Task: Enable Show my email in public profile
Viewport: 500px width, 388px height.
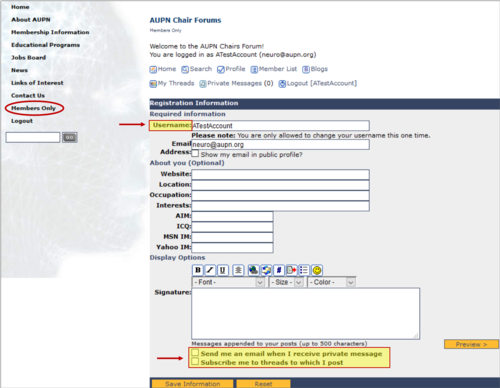Action: (x=195, y=153)
